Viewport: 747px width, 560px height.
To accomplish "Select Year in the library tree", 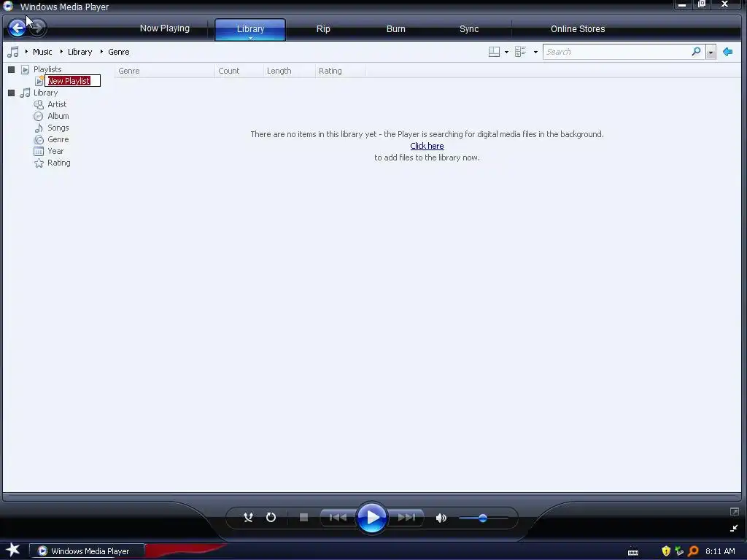I will point(55,151).
